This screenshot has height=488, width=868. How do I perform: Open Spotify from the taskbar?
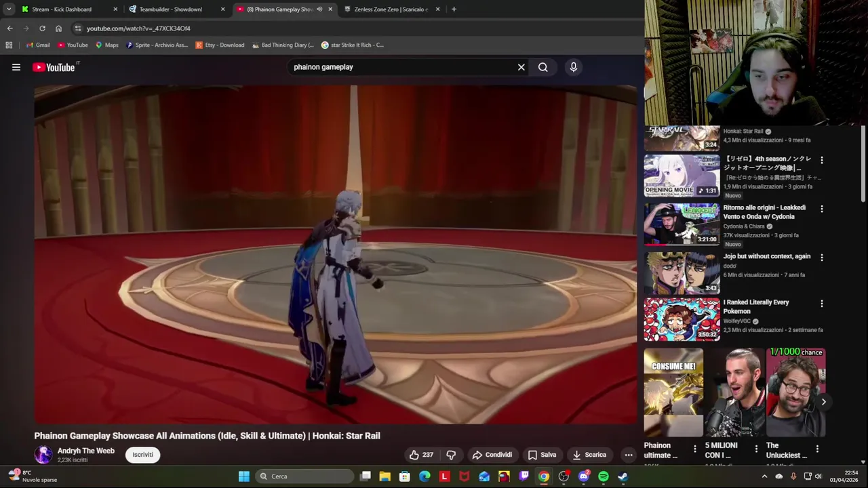[x=604, y=476]
